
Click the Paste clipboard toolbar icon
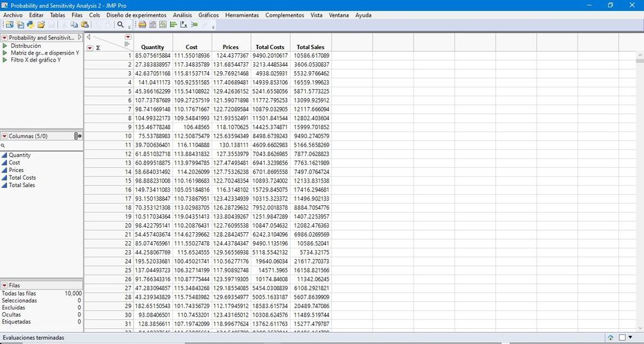tap(85, 25)
